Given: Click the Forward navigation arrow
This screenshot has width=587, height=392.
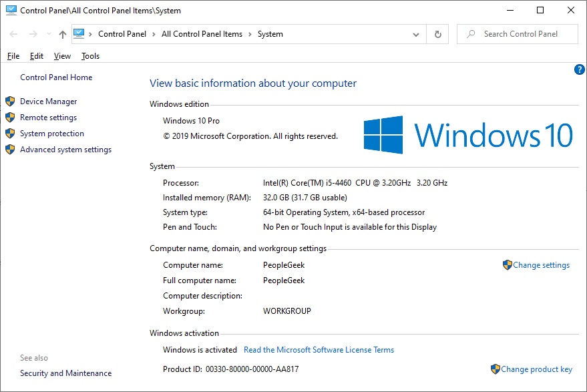Looking at the screenshot, I should pos(33,34).
